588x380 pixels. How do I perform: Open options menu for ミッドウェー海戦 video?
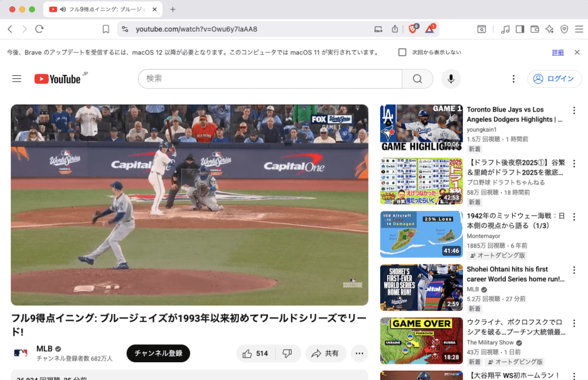574,217
